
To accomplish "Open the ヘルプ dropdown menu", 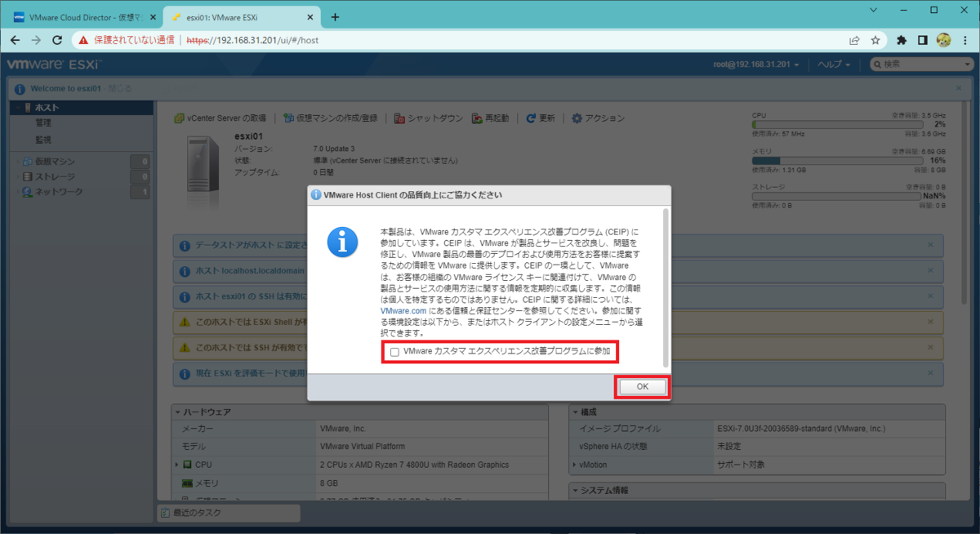I will [835, 64].
